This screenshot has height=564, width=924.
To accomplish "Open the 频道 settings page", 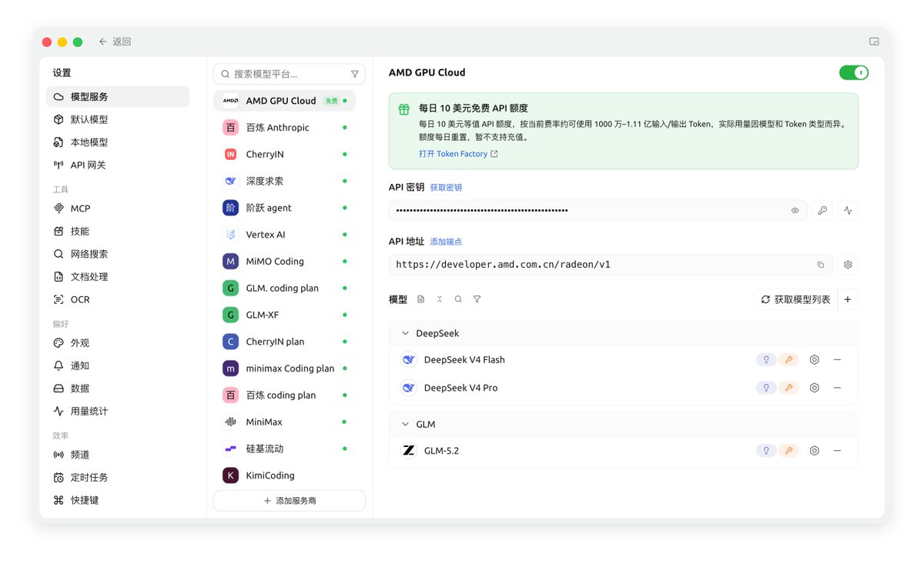I will (118, 455).
